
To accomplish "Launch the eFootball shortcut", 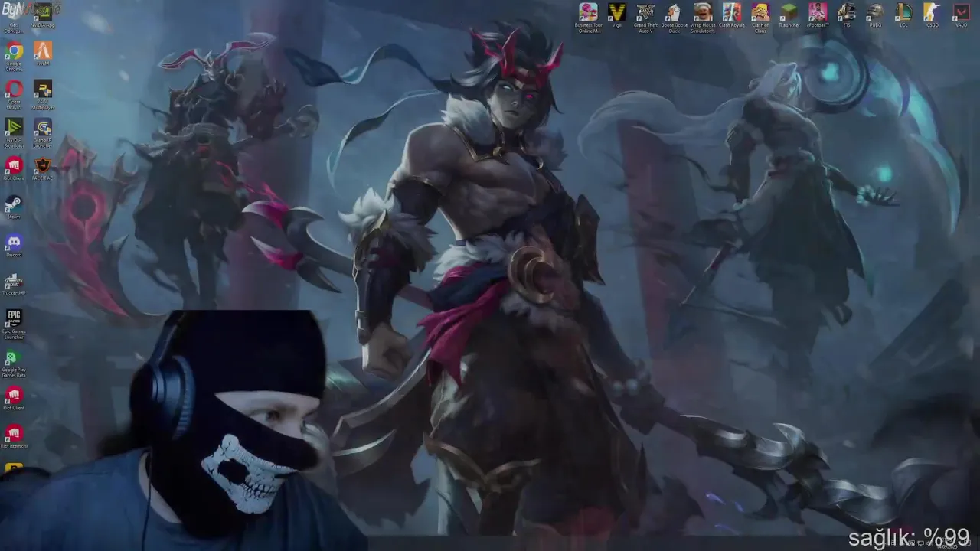I will click(818, 13).
